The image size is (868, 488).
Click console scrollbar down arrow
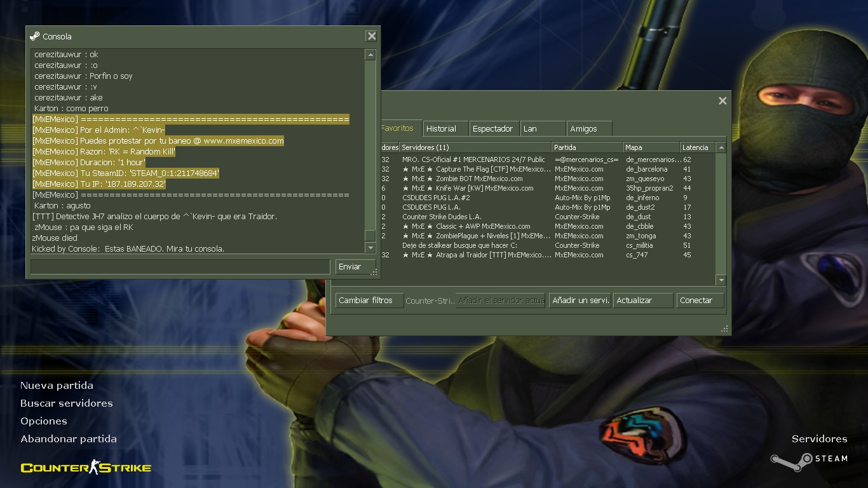click(370, 247)
